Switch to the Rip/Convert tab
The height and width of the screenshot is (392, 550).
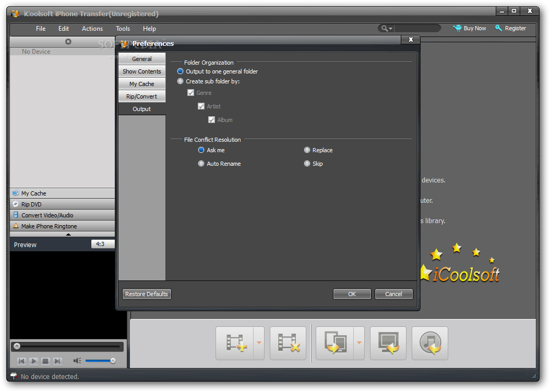[142, 96]
